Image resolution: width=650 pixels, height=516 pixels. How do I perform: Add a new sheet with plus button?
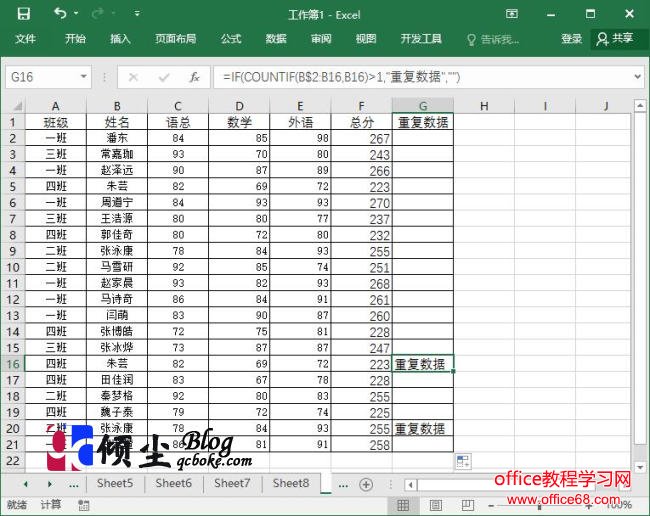(366, 485)
